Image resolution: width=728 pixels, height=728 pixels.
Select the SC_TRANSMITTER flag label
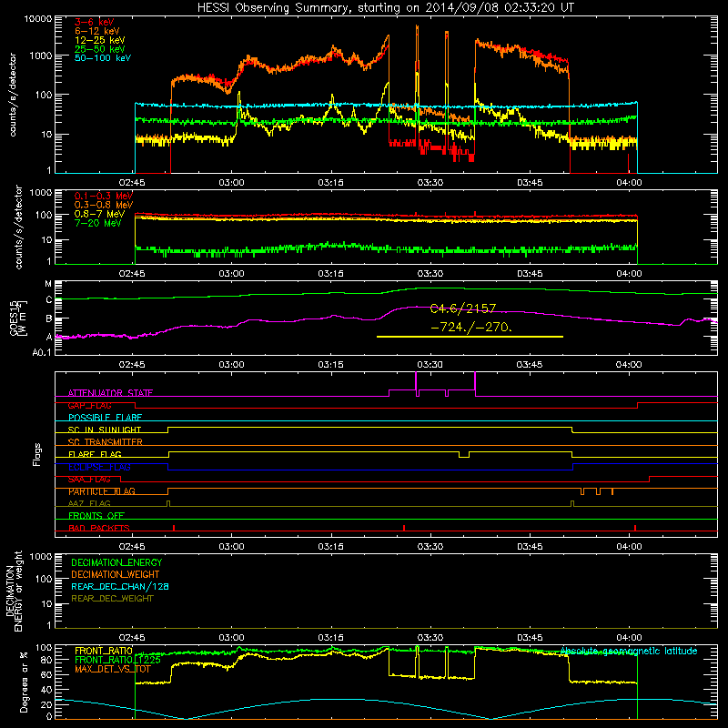pyautogui.click(x=106, y=442)
